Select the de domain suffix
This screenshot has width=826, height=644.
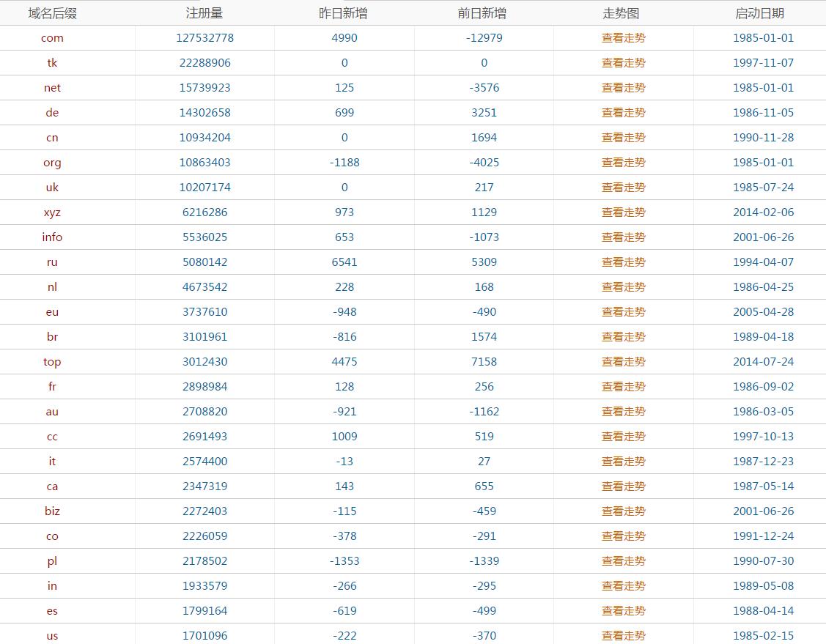coord(52,113)
